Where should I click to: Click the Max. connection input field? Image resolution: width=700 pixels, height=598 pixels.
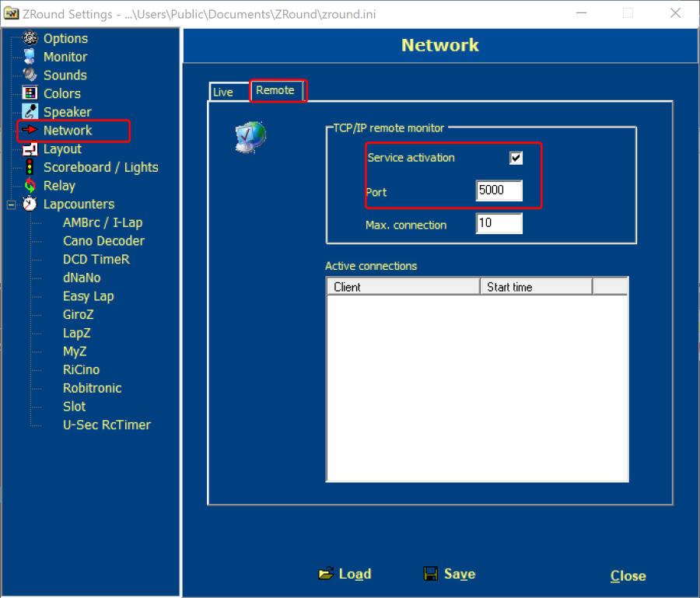pyautogui.click(x=499, y=223)
